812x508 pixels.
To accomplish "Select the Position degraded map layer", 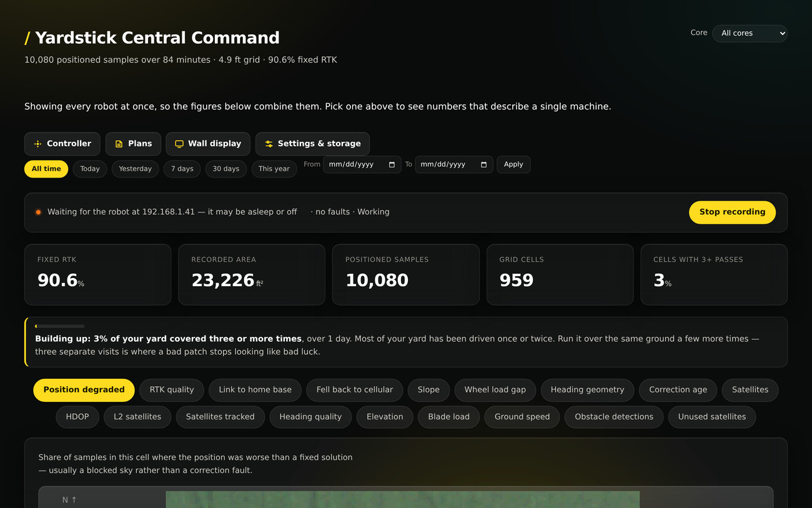I will [x=84, y=390].
